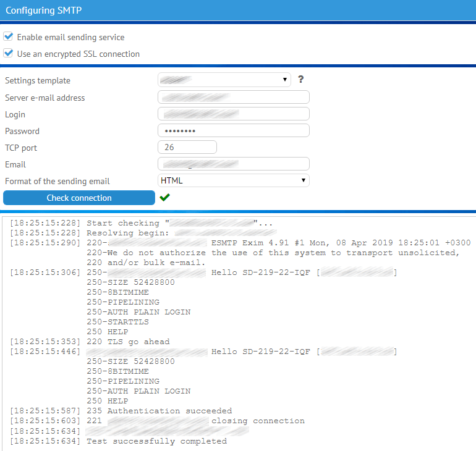Click the TCP port field showing 26
The width and height of the screenshot is (476, 451).
tap(187, 147)
